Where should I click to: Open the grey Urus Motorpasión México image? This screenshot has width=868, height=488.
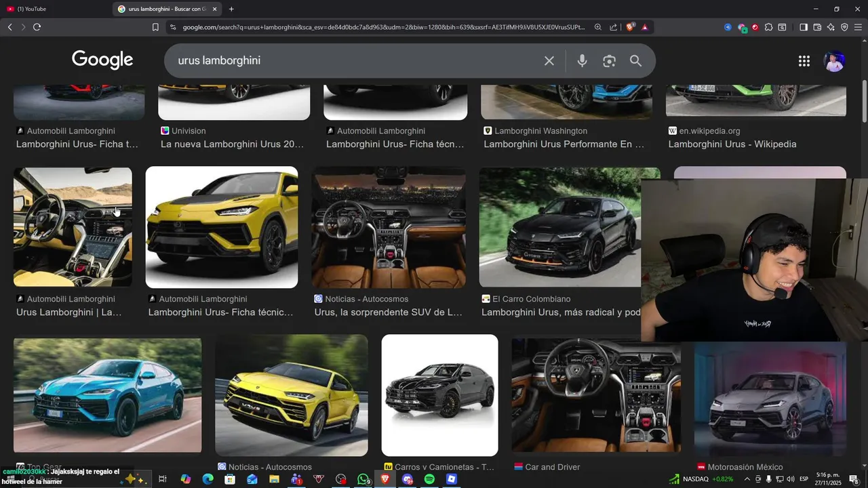point(770,399)
